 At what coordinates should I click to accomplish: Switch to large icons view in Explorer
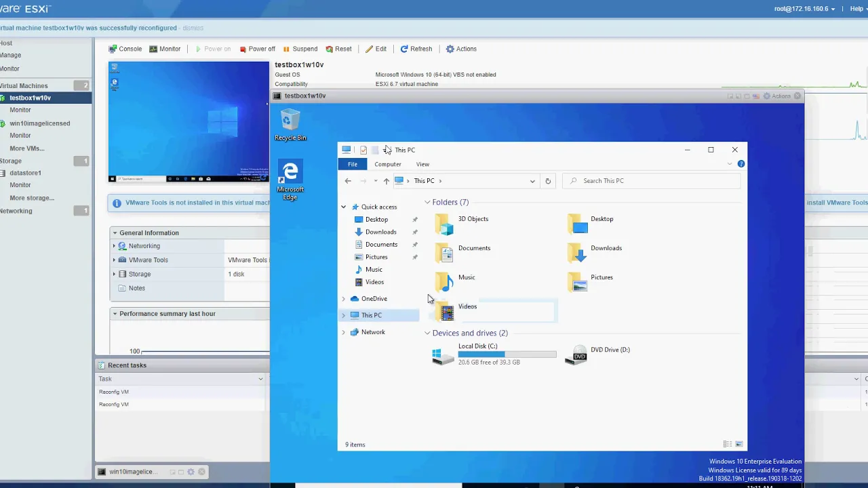tap(739, 444)
